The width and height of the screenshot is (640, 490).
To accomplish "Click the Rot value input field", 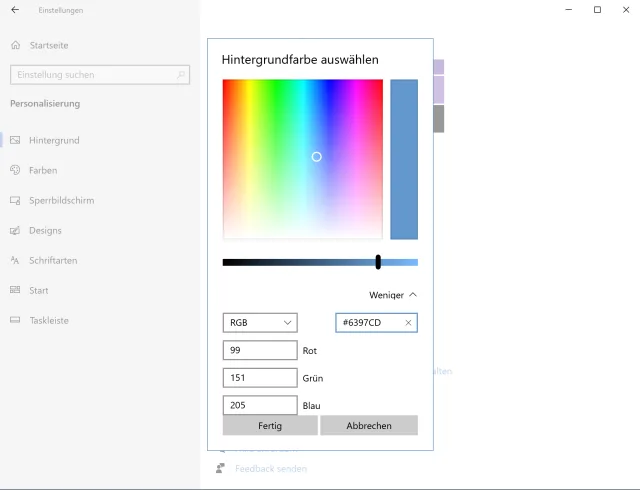I will coord(260,350).
